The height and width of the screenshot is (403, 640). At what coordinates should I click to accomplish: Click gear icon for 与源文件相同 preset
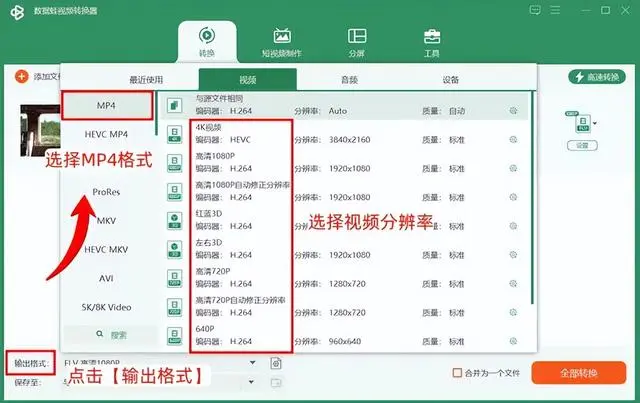click(513, 111)
